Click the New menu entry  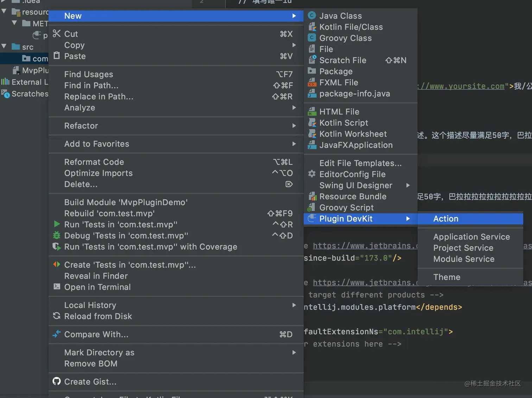pos(176,16)
